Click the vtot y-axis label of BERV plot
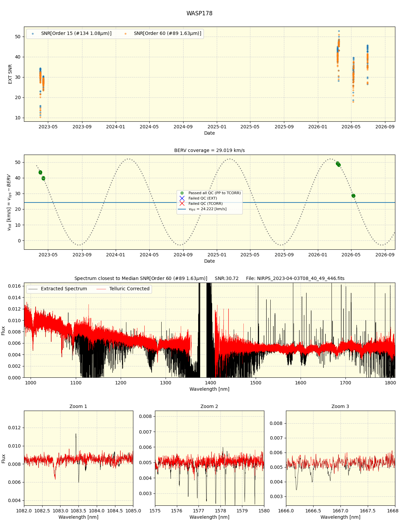Image resolution: width=399 pixels, height=532 pixels. (9, 202)
